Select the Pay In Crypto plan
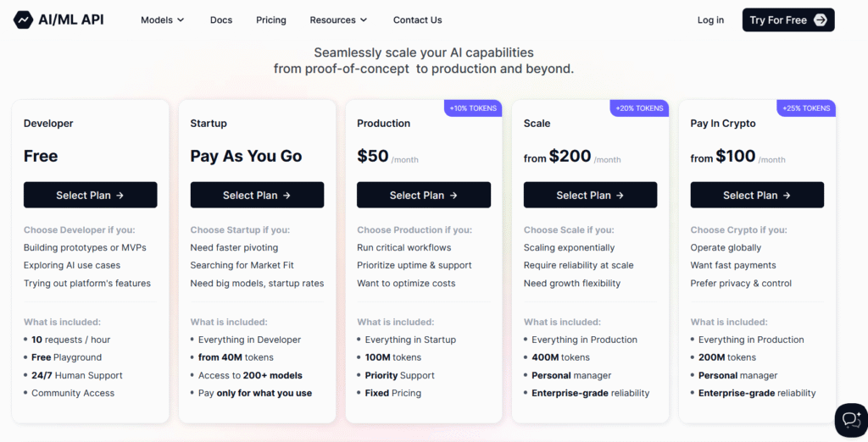Image resolution: width=868 pixels, height=442 pixels. click(x=757, y=195)
